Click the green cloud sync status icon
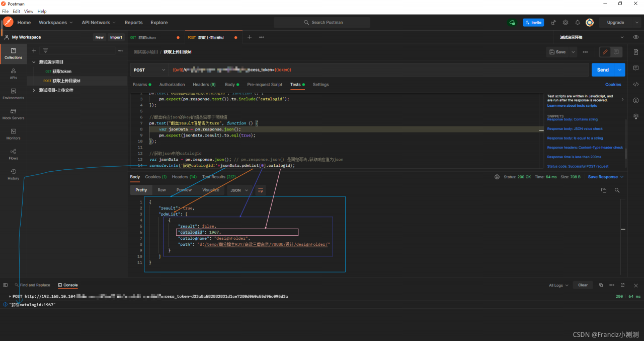This screenshot has width=644, height=341. coord(512,22)
